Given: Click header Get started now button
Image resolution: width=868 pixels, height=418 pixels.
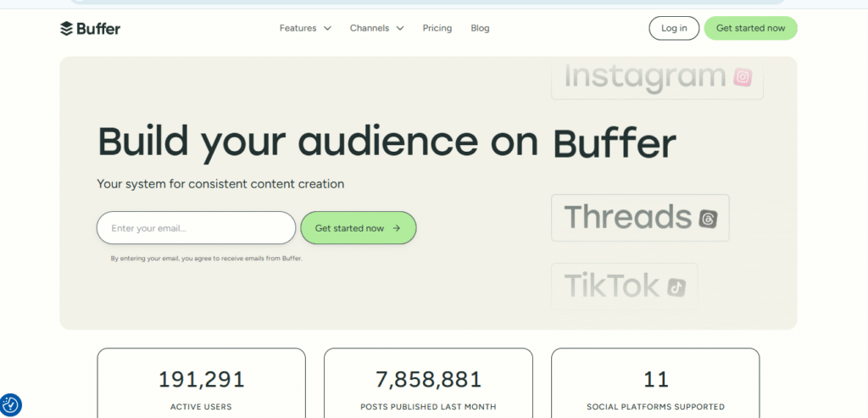Looking at the screenshot, I should click(751, 28).
